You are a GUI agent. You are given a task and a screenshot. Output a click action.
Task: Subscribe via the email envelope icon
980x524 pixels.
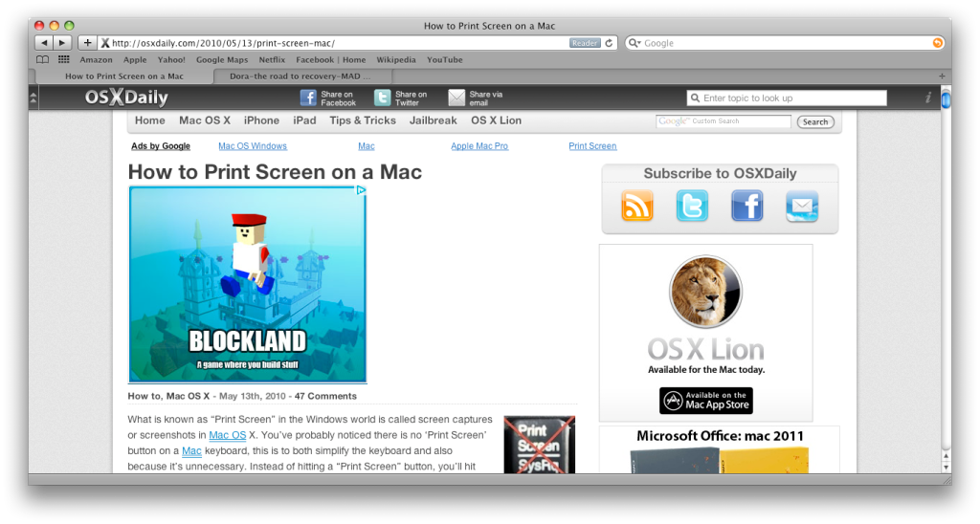[x=802, y=206]
